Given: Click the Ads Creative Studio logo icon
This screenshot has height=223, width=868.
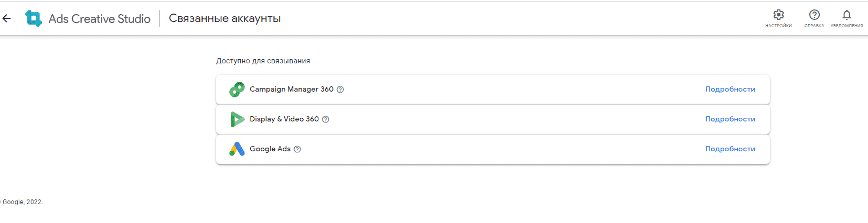Looking at the screenshot, I should [x=34, y=18].
